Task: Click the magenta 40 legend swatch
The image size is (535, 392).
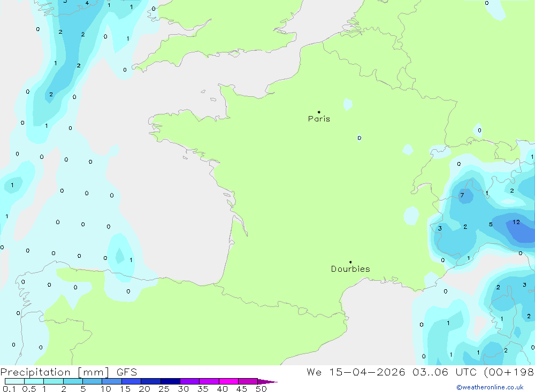Action: (x=228, y=381)
